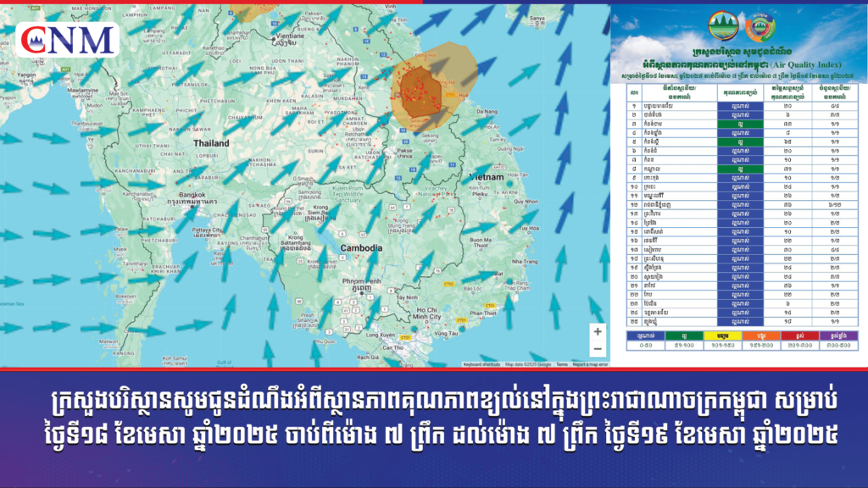Screen dimensions: 868x488
Task: Zoom in on the map with plus button
Action: point(598,332)
